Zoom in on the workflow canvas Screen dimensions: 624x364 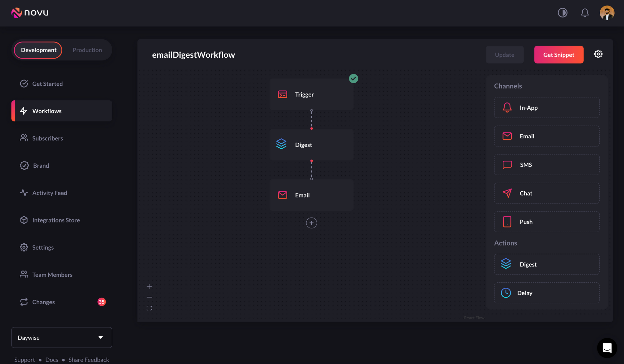point(149,286)
